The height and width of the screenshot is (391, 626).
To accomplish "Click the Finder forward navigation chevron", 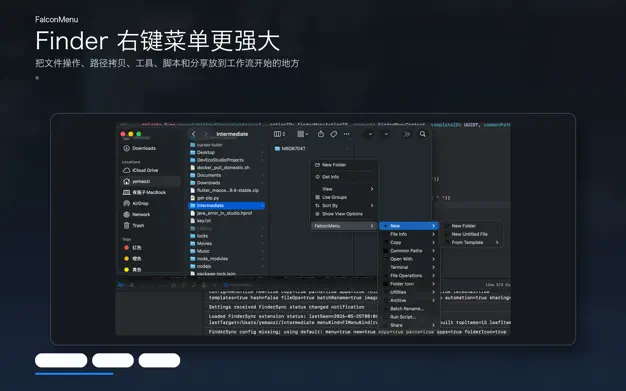I will click(206, 134).
